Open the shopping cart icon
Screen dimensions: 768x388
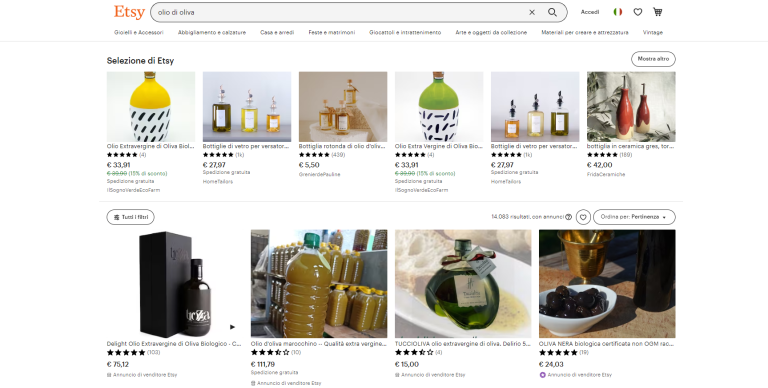point(657,12)
